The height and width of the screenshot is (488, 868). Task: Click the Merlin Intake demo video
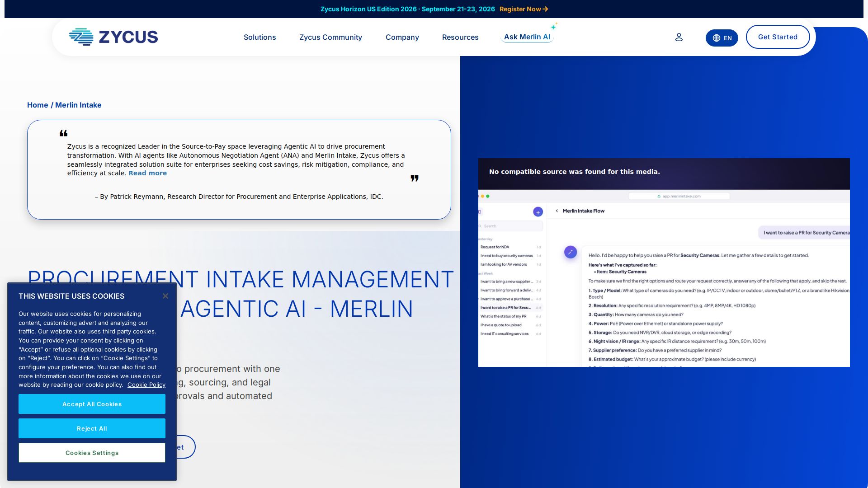664,263
